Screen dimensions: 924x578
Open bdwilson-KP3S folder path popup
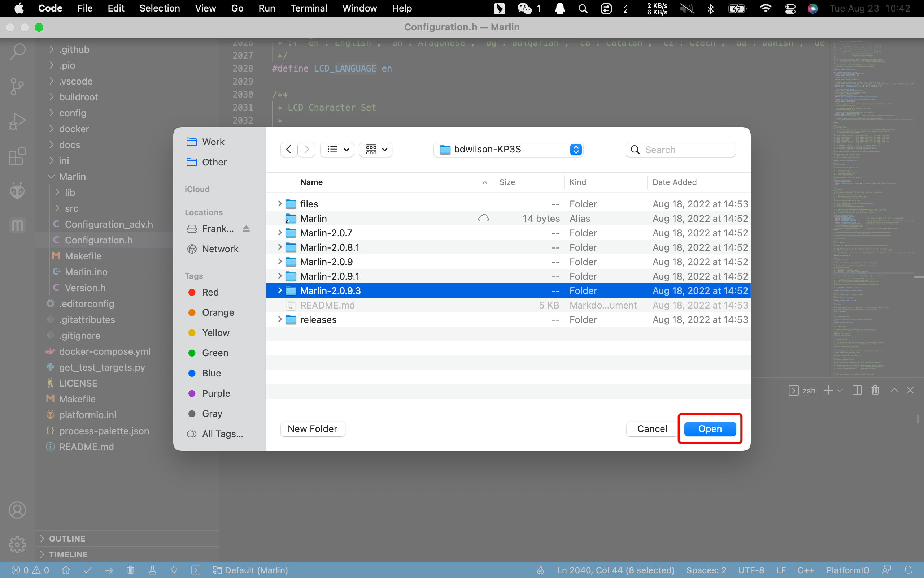(509, 150)
